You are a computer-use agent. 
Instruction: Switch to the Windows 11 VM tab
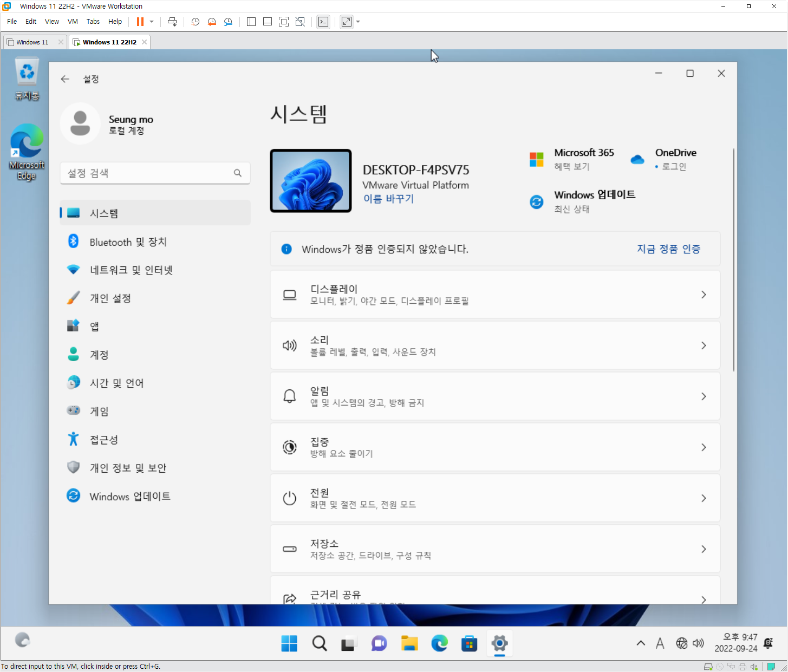click(32, 42)
